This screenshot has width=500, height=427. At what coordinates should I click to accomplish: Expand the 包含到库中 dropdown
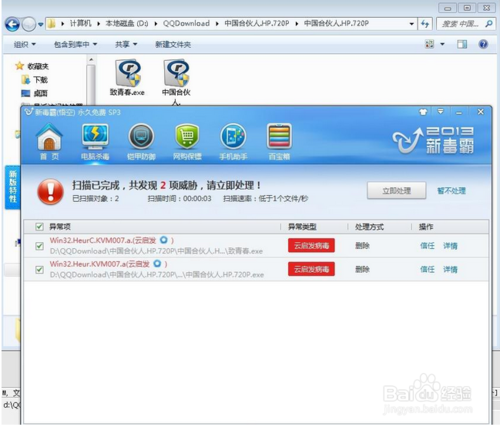75,44
